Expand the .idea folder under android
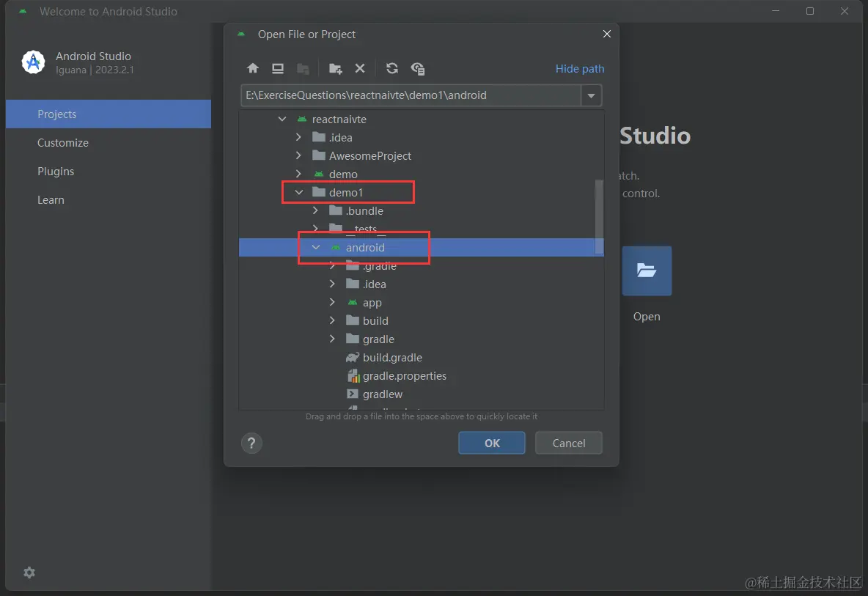The image size is (868, 596). [331, 284]
